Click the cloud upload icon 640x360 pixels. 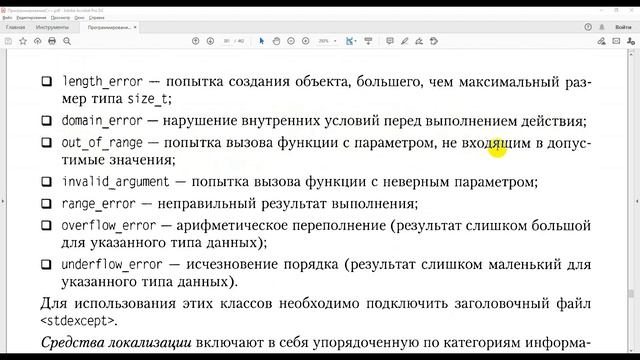point(38,41)
